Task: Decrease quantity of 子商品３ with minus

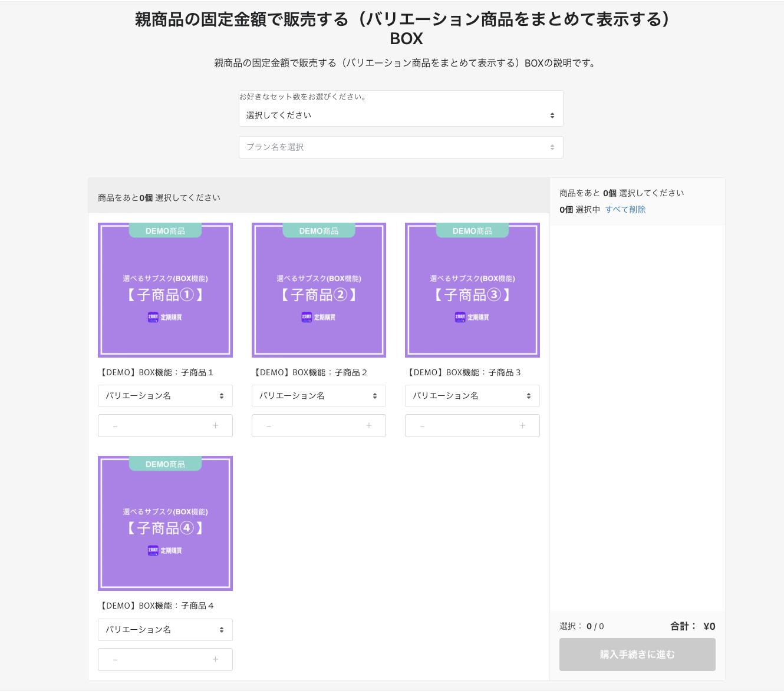Action: tap(422, 426)
